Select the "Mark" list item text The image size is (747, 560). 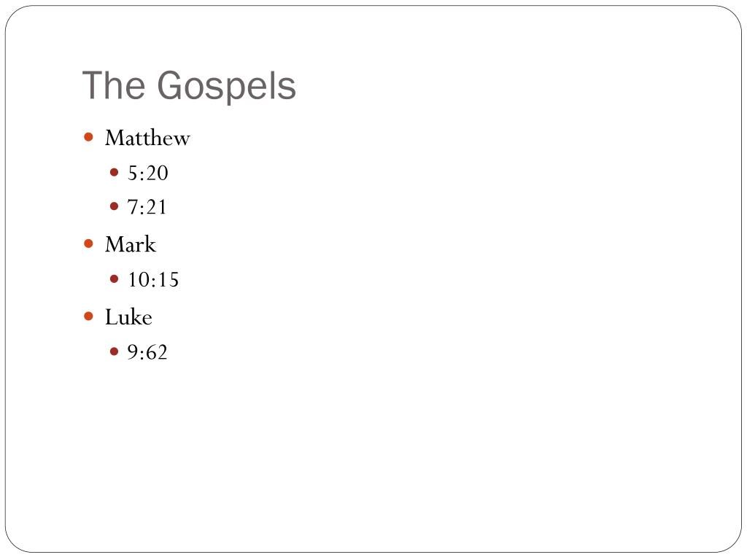point(130,245)
